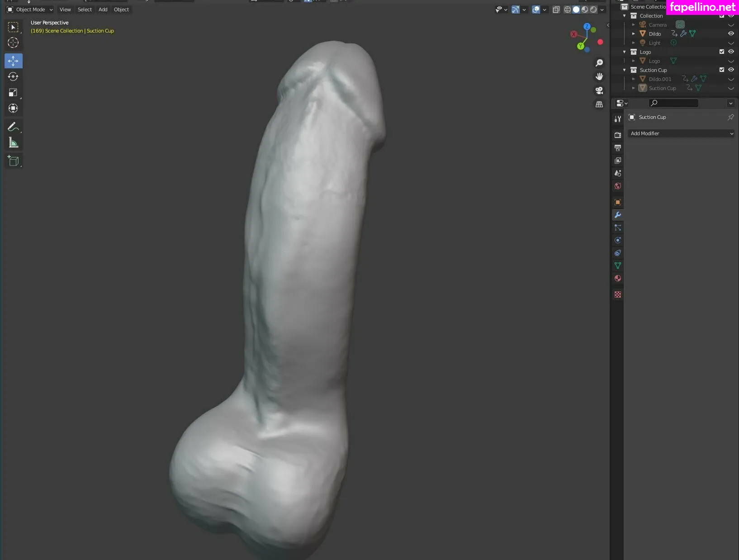Switch to the Material Properties tab
This screenshot has width=739, height=560.
click(617, 278)
